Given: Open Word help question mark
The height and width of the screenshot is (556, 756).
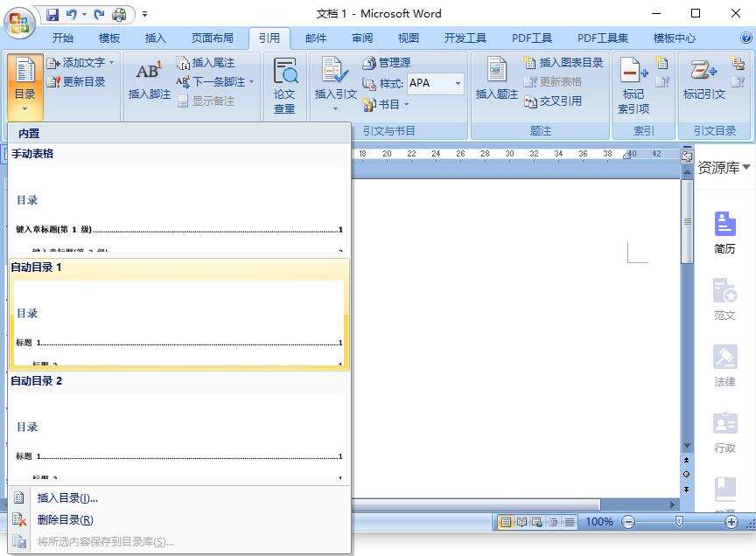Looking at the screenshot, I should pos(745,38).
